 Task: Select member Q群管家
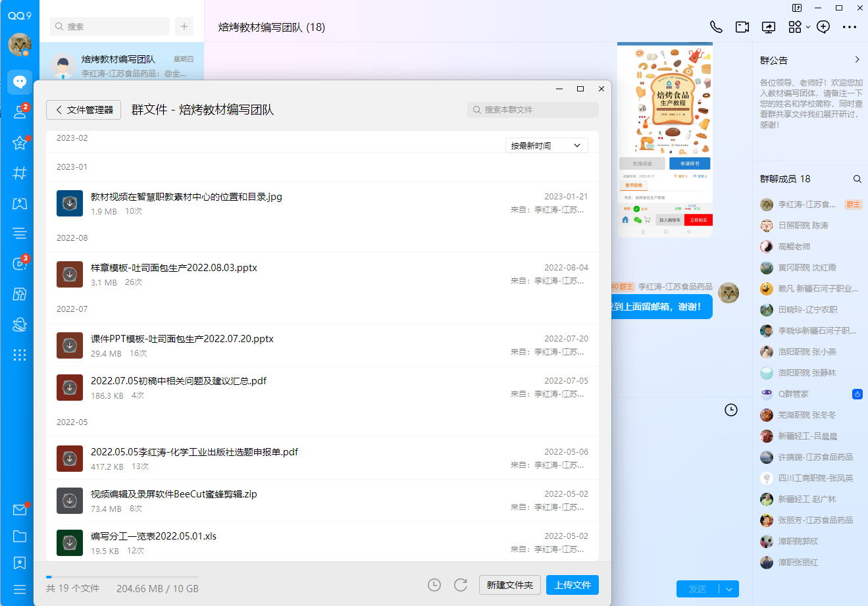[x=811, y=394]
